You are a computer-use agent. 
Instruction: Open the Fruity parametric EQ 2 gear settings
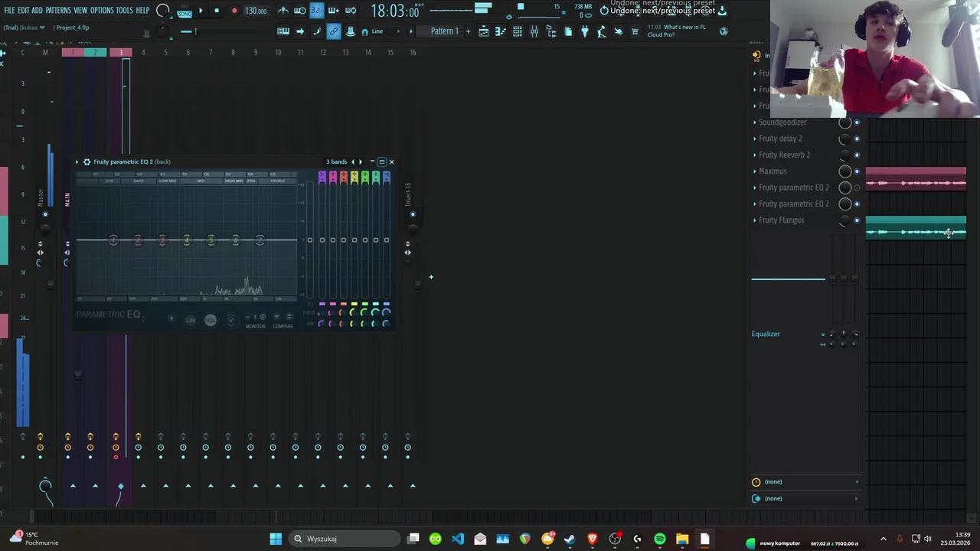[87, 161]
